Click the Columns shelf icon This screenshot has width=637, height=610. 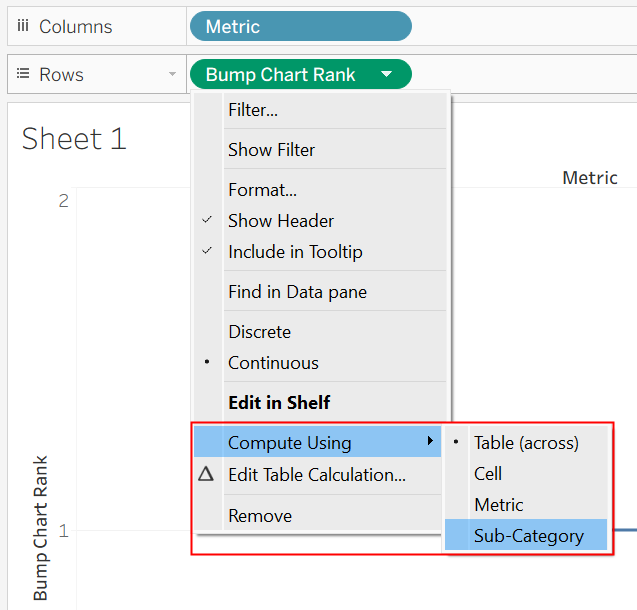[23, 26]
